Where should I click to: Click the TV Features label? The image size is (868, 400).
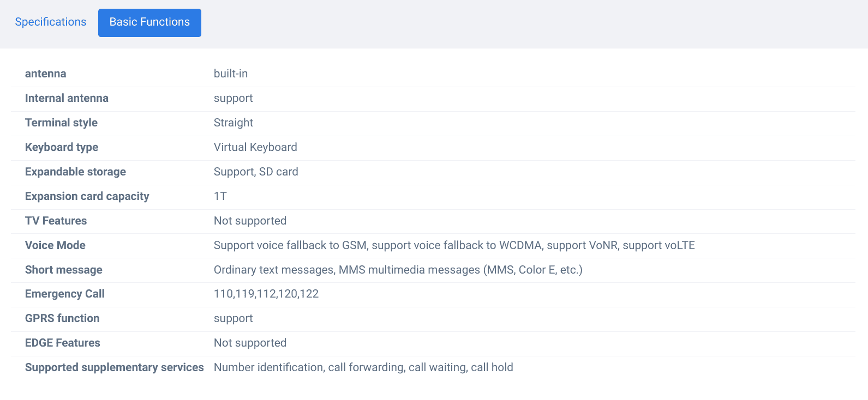[x=56, y=221]
